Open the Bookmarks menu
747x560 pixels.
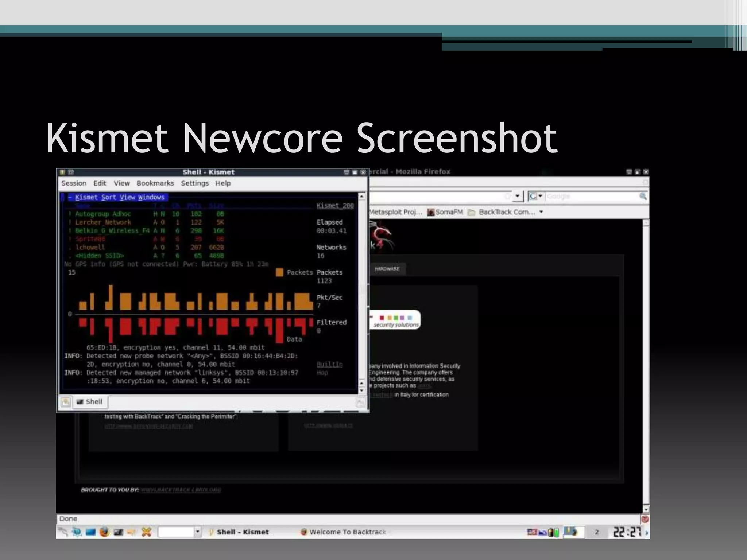(155, 183)
